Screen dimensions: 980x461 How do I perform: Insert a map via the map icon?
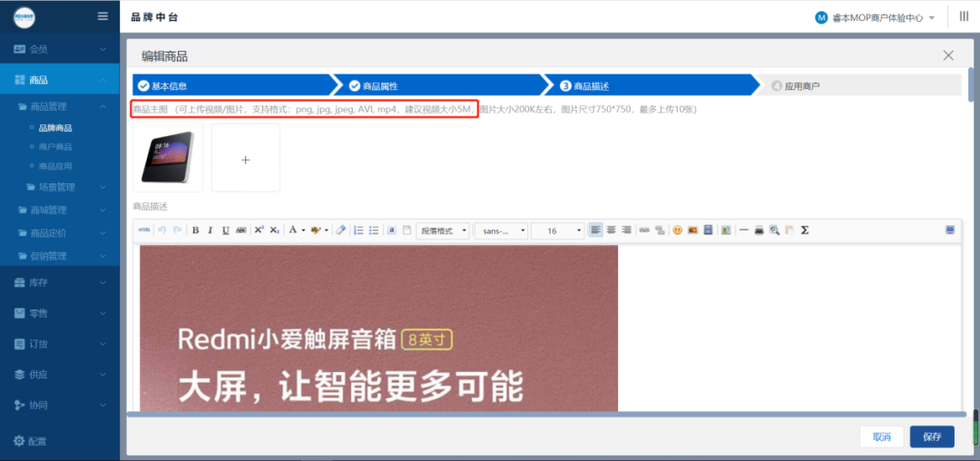[x=726, y=230]
